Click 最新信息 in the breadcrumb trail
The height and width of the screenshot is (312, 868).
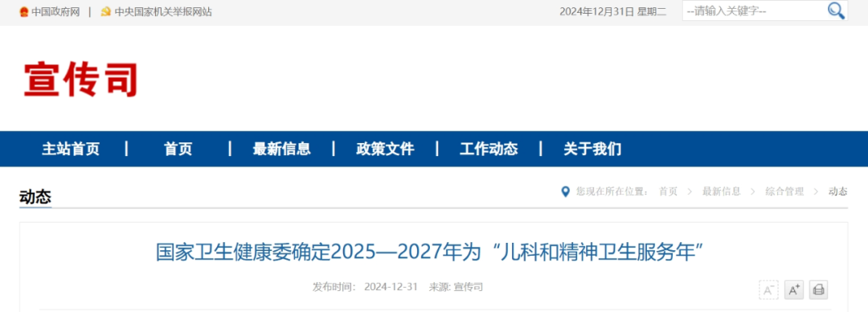tap(721, 191)
